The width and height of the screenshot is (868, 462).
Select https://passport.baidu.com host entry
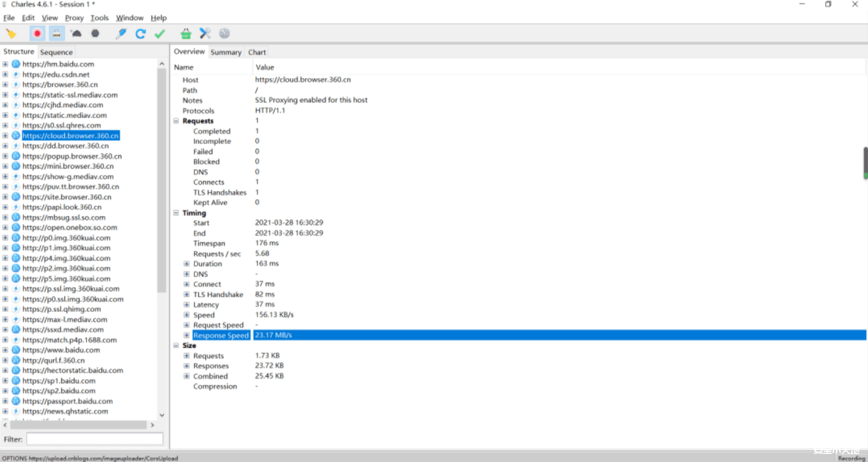(x=67, y=401)
